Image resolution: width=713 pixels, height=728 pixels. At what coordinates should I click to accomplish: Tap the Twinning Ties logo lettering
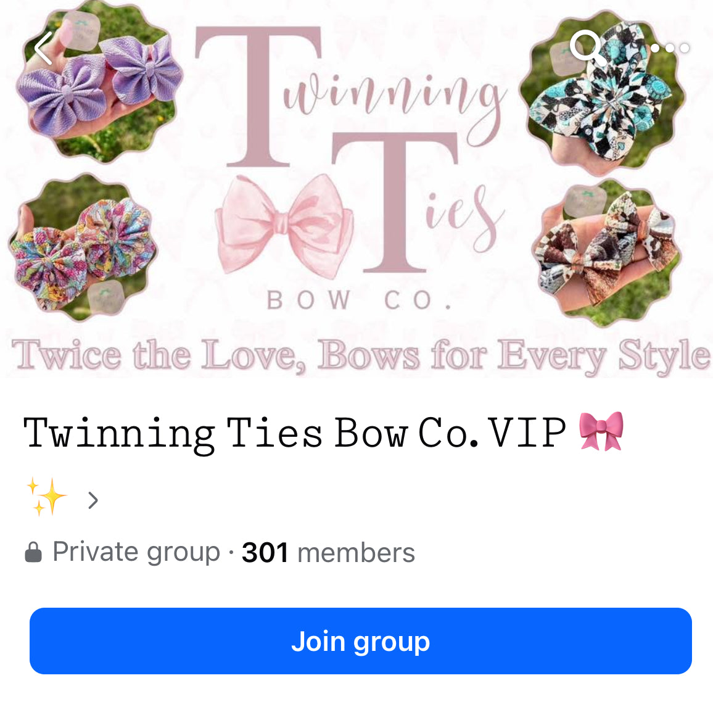point(350,149)
